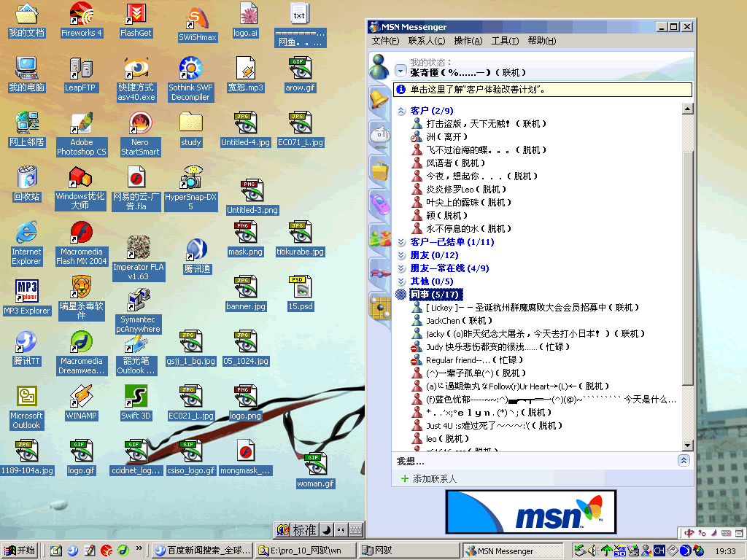The width and height of the screenshot is (747, 560).
Task: Select the HyperSnap-DX 5 desktop icon
Action: (190, 189)
